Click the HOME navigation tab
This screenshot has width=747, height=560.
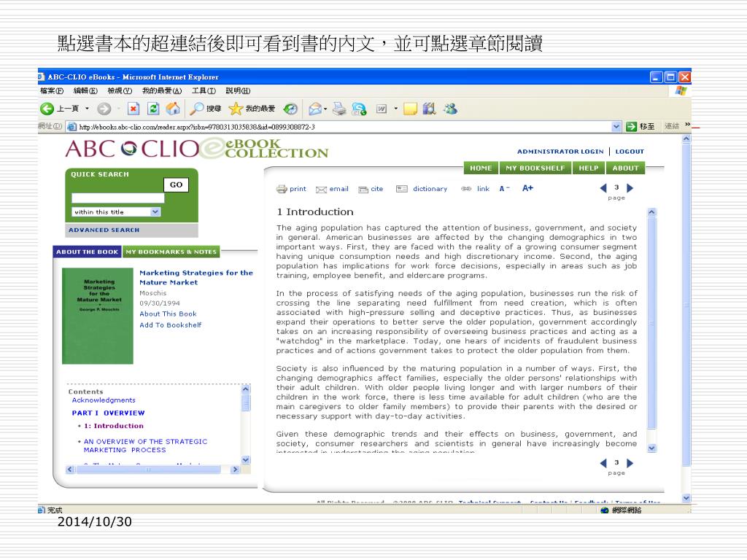(x=481, y=168)
